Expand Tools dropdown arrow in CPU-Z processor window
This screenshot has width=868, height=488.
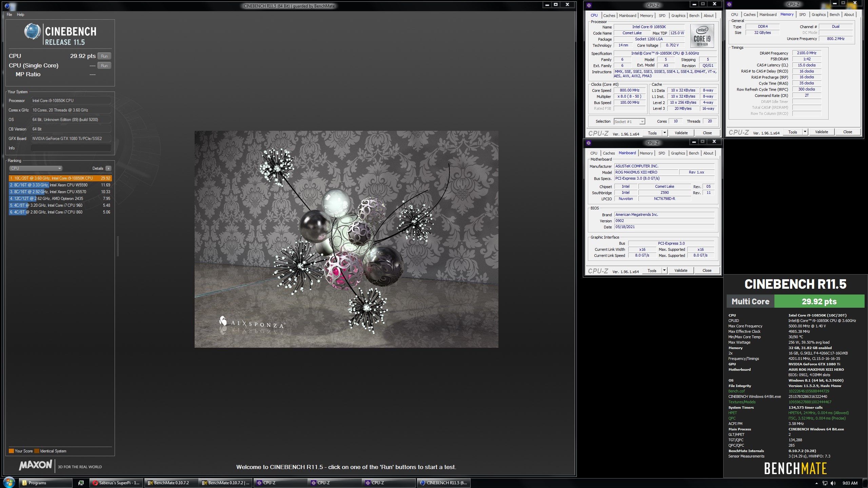point(665,133)
